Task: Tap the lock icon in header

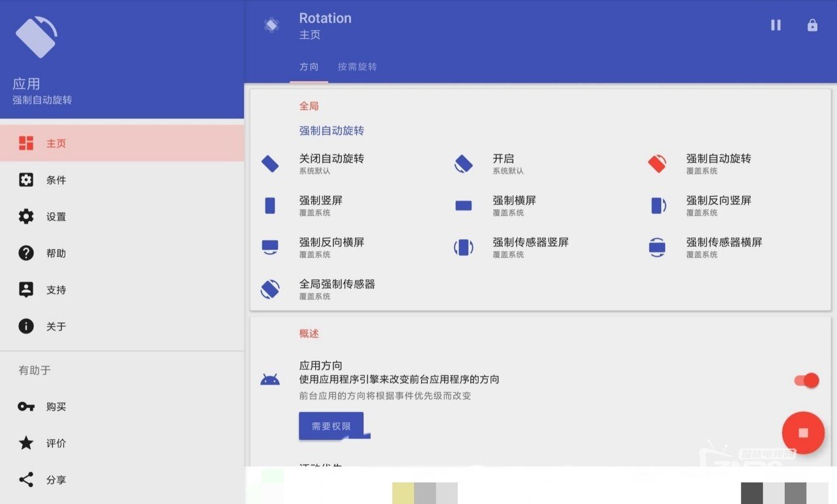Action: (812, 25)
